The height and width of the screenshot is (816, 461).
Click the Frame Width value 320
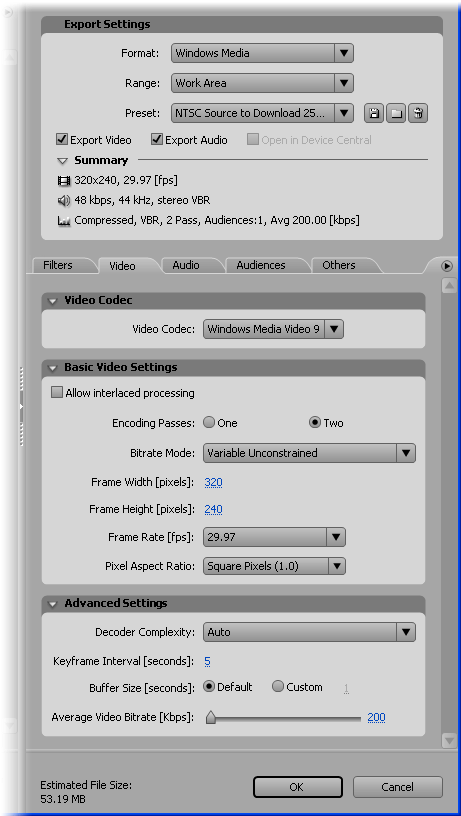tap(213, 482)
